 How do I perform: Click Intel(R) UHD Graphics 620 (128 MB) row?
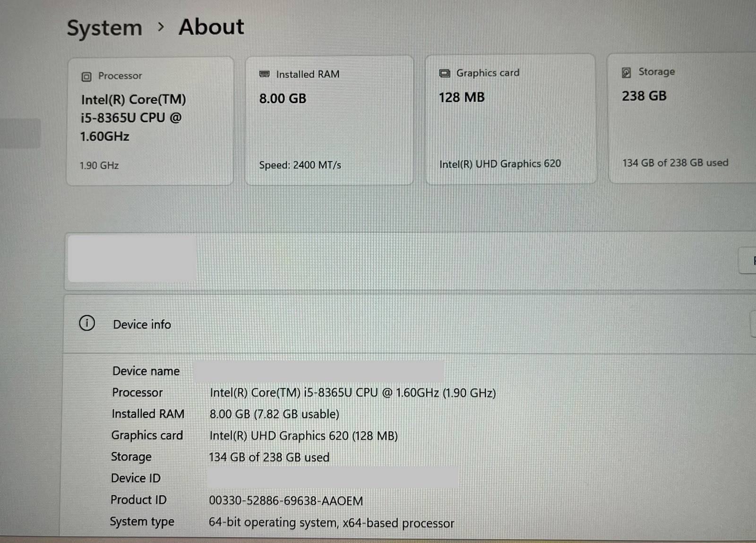coord(303,435)
